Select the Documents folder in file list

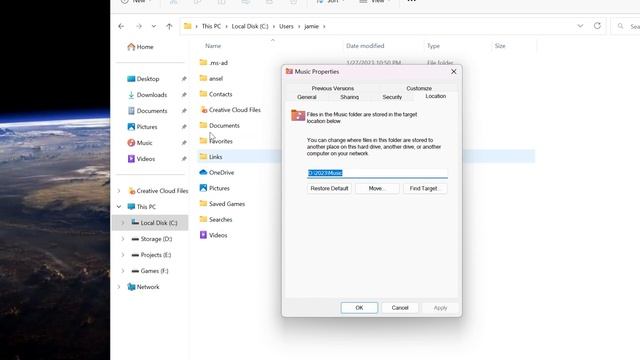219,125
